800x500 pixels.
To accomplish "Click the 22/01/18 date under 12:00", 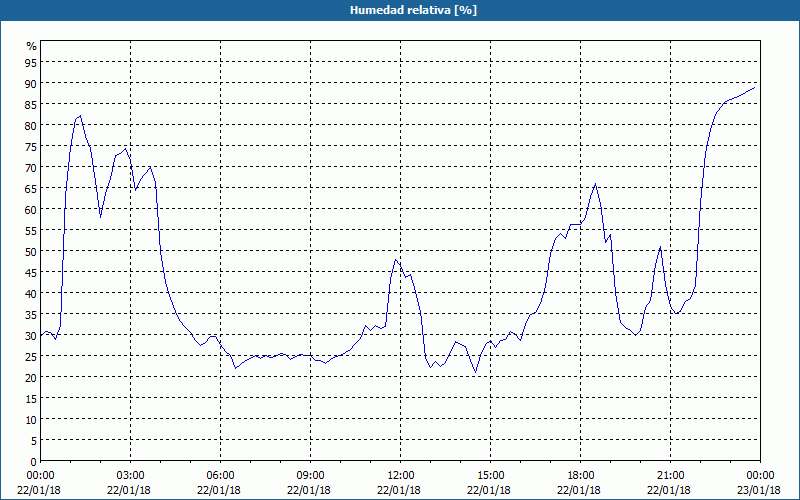I will [x=399, y=490].
